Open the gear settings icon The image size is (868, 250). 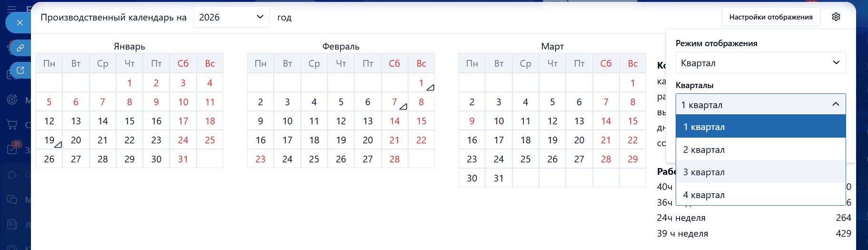coord(836,17)
